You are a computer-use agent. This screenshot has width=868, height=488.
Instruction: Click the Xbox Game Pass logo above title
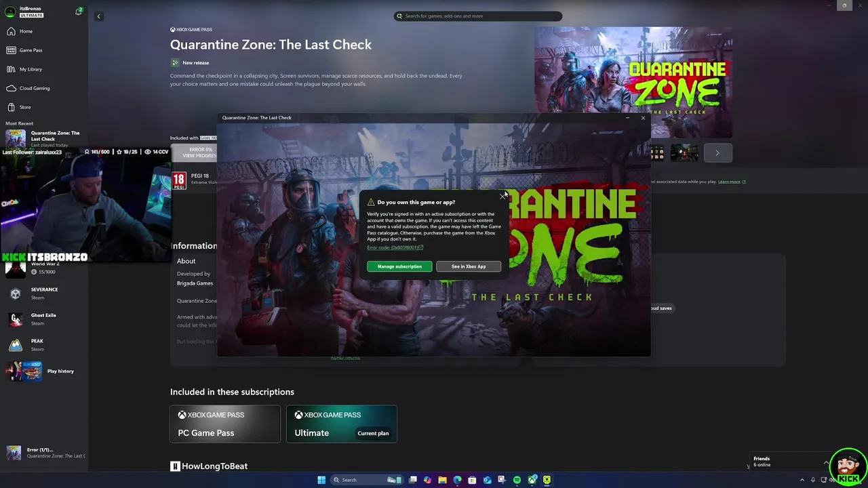(191, 30)
